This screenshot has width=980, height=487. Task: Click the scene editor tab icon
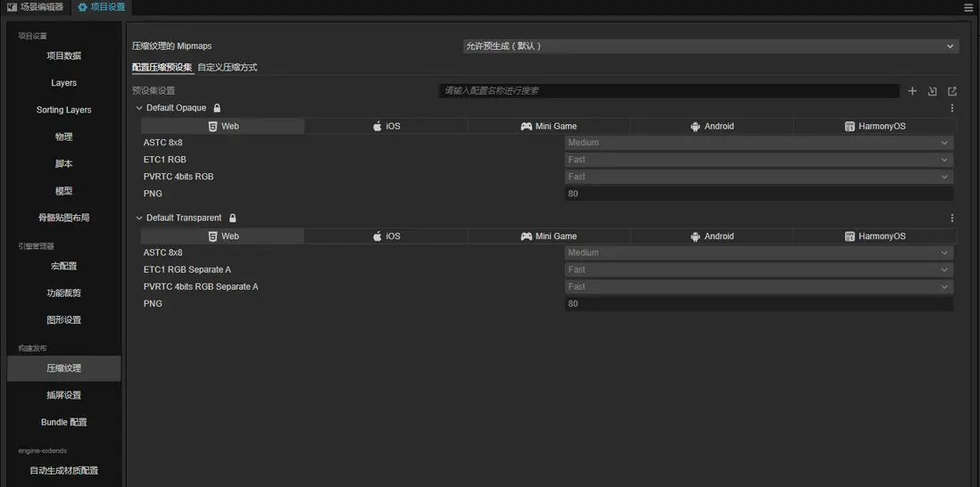(12, 7)
